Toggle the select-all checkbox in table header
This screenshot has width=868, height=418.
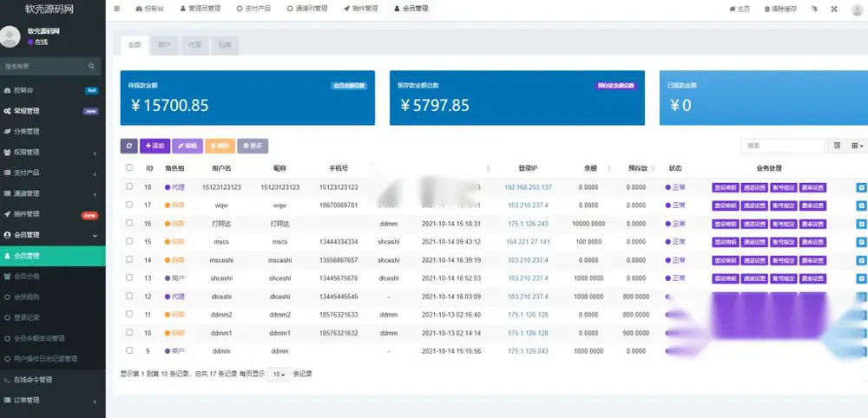(x=129, y=167)
